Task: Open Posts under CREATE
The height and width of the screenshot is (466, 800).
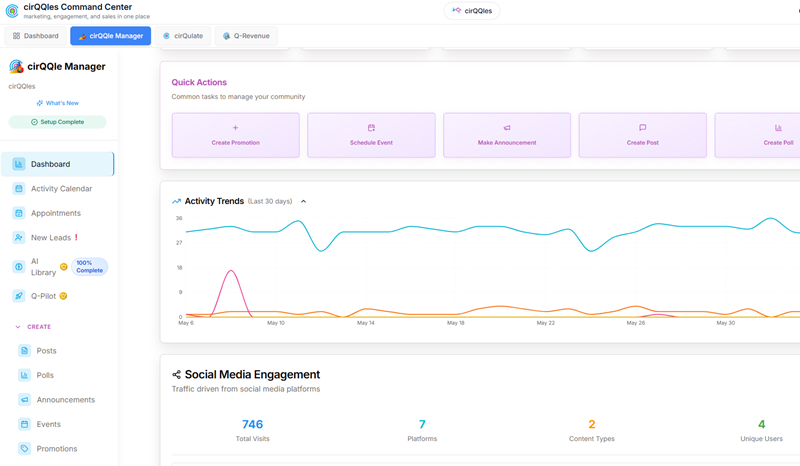Action: pos(58,351)
